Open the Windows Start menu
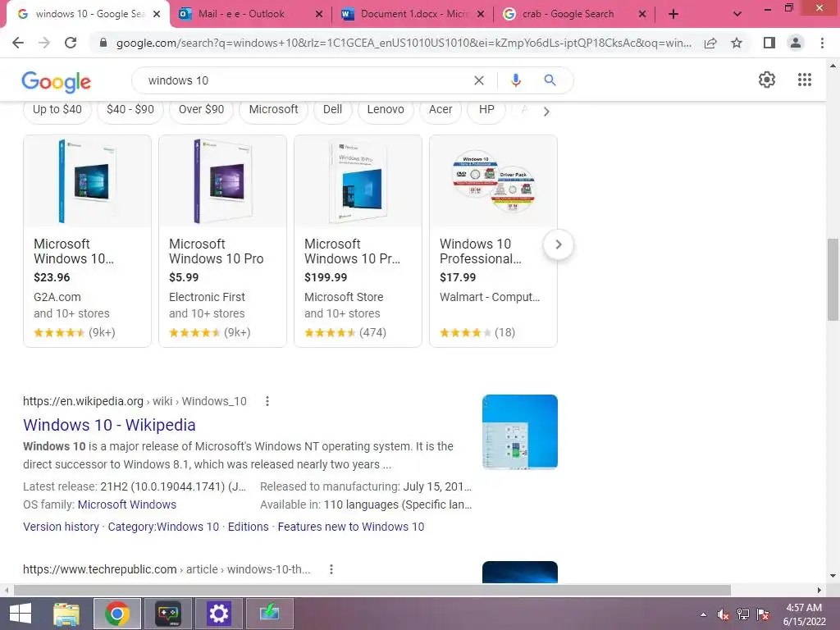Screen dimensions: 840x630 coord(21,614)
